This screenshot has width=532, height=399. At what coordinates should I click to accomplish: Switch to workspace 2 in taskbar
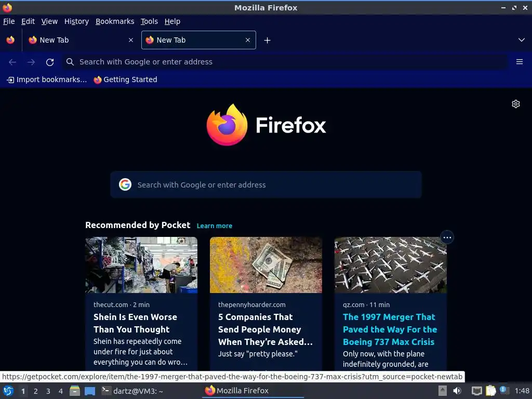click(x=36, y=391)
